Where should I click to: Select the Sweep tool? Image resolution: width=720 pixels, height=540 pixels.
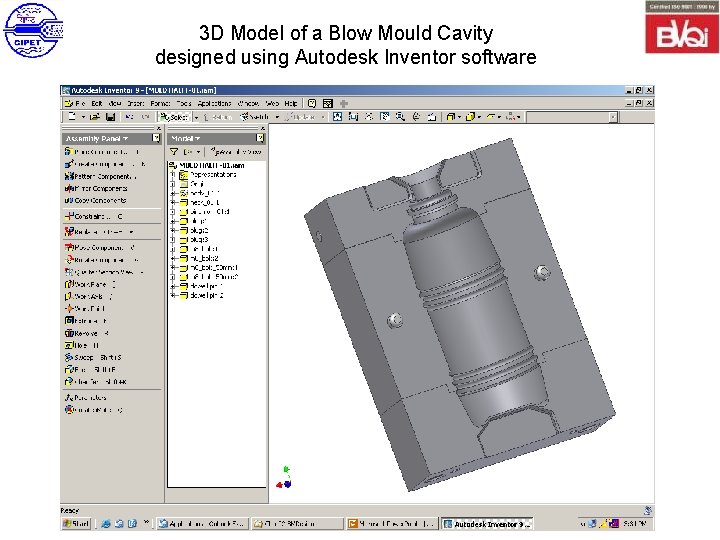pos(93,357)
